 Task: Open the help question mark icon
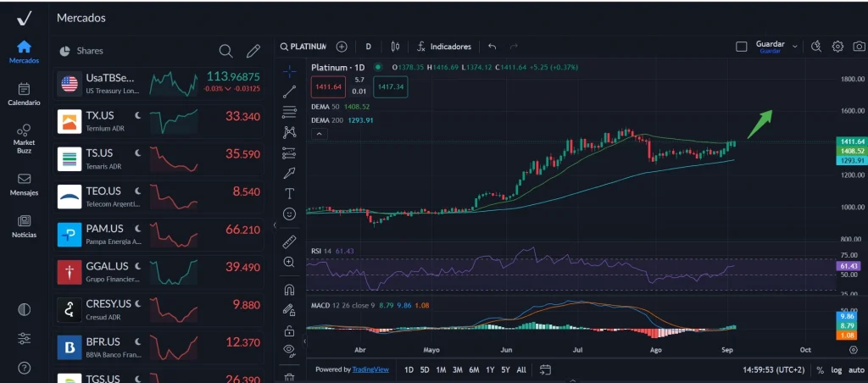[x=24, y=368]
